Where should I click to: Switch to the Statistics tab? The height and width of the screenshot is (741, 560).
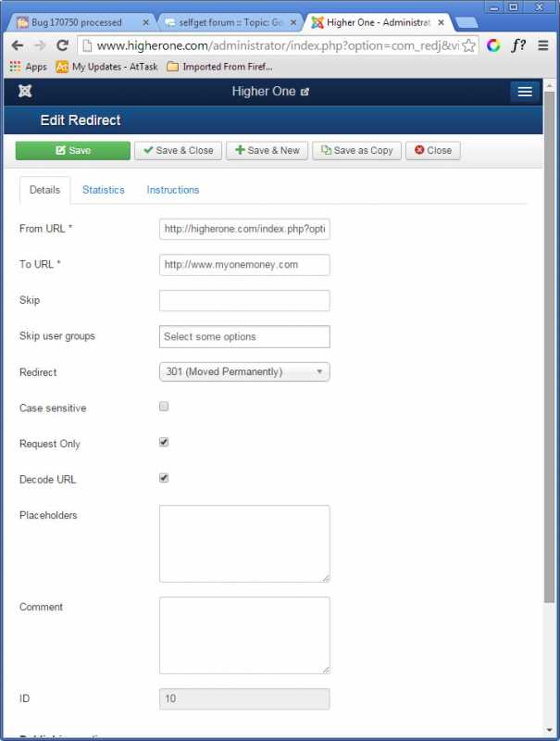pos(104,190)
